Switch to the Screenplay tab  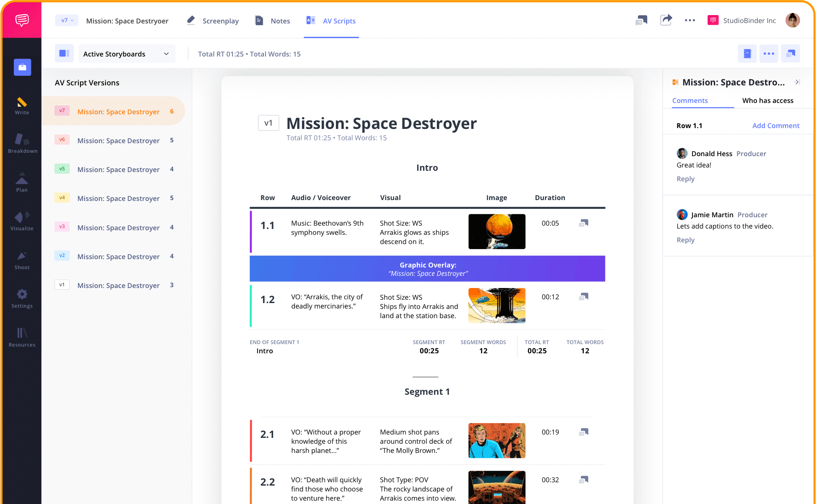point(221,21)
